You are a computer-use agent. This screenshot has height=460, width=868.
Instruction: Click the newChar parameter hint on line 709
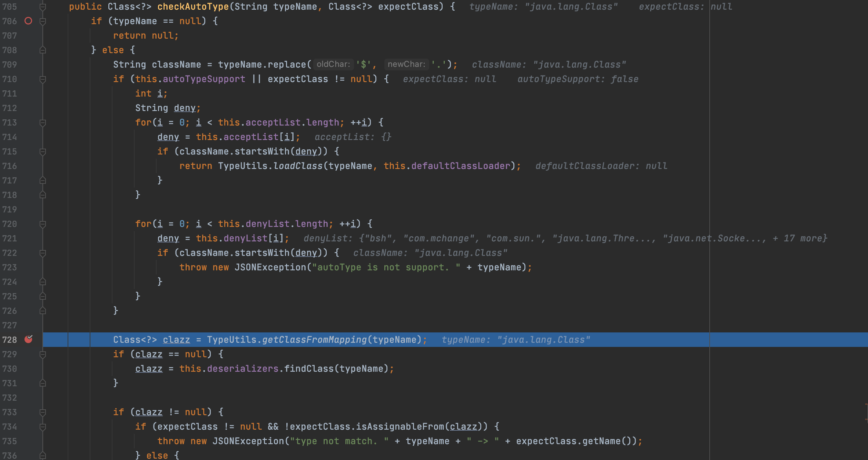click(406, 64)
